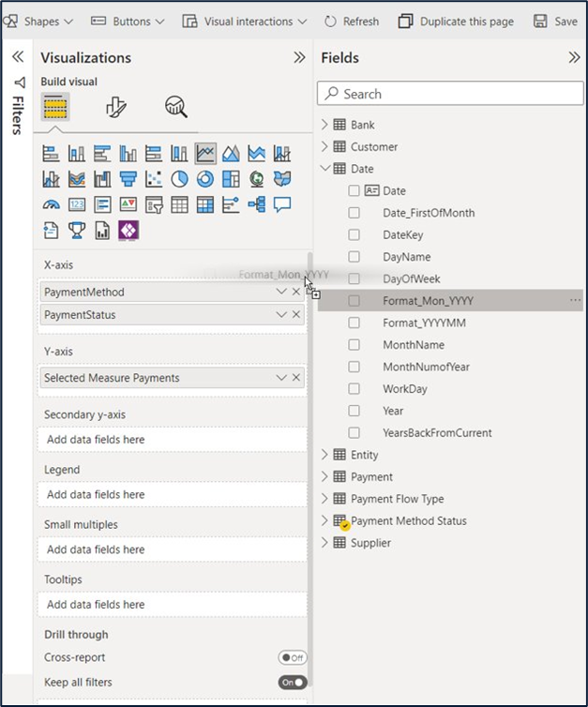Select the matrix visual
The height and width of the screenshot is (707, 588).
(x=205, y=205)
